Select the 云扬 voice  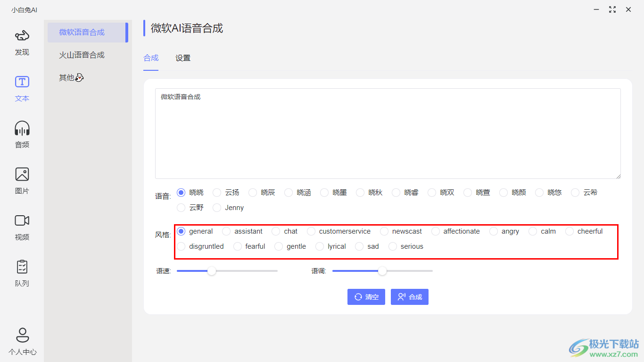(226, 193)
